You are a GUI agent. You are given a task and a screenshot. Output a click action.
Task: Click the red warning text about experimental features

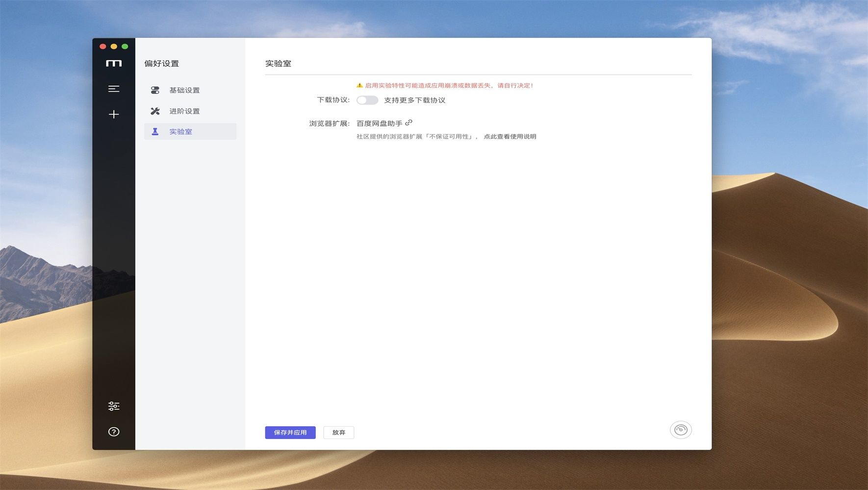(x=449, y=85)
